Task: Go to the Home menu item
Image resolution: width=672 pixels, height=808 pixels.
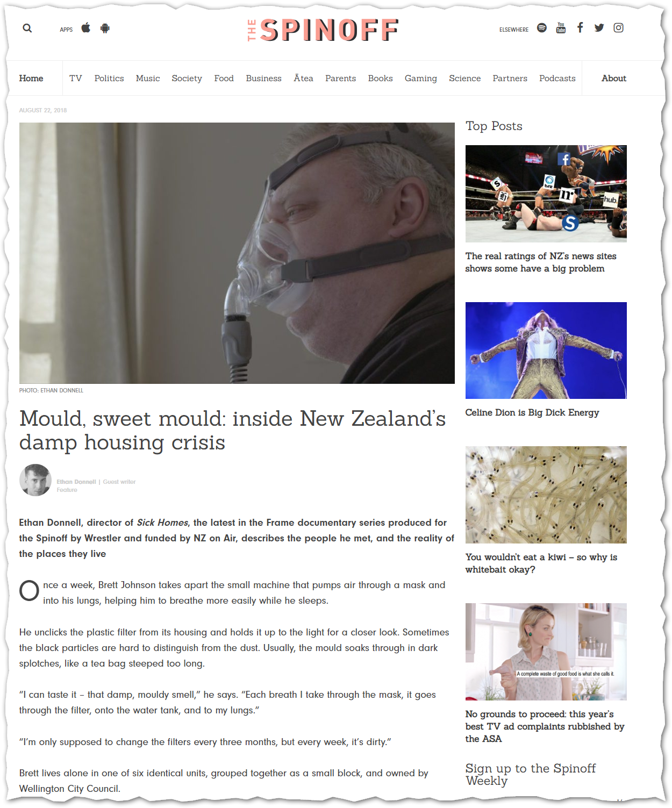Action: 31,78
